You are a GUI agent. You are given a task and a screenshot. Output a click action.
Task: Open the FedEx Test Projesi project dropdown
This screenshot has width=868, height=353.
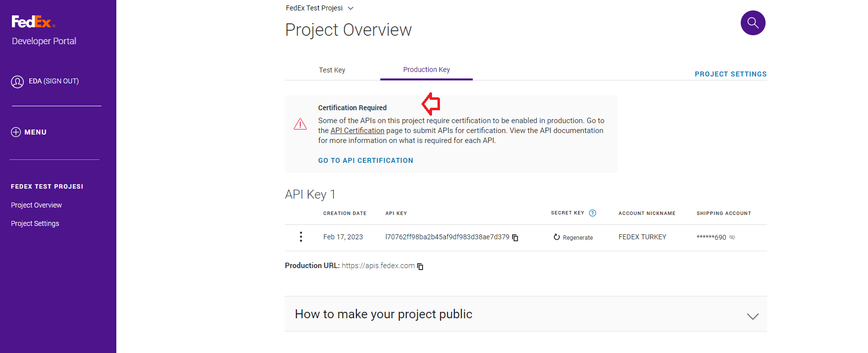pos(350,8)
